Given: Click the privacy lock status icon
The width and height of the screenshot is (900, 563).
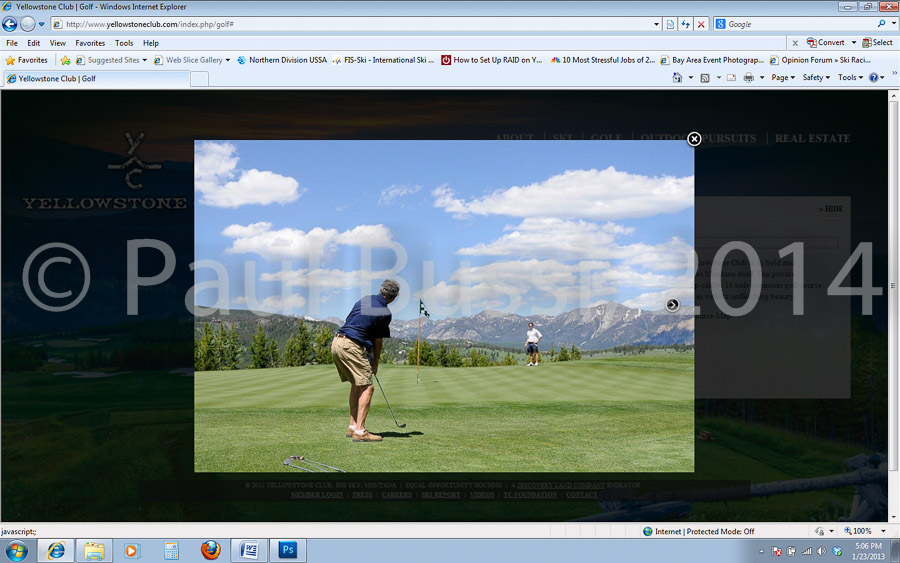Looking at the screenshot, I should point(820,531).
